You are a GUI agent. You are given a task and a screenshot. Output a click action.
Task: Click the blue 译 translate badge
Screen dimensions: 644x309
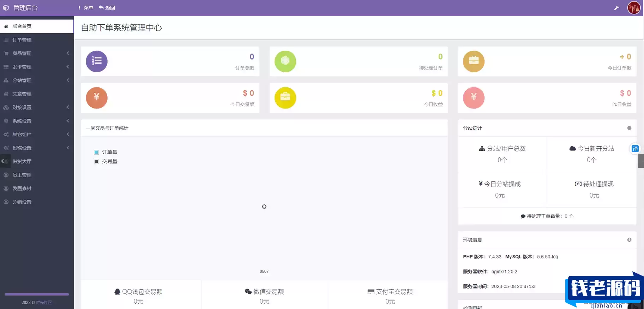click(x=635, y=149)
